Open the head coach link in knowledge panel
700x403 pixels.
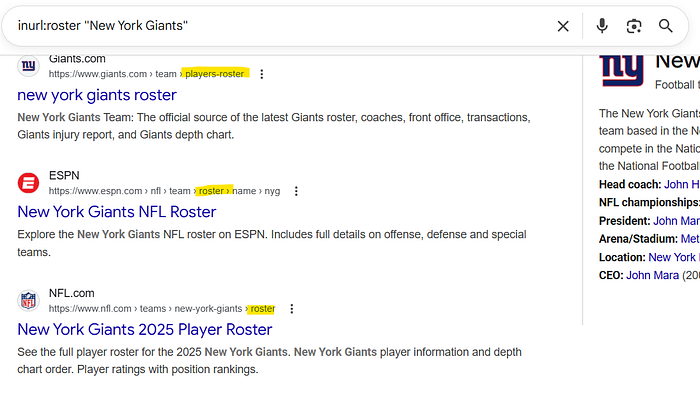pos(682,185)
